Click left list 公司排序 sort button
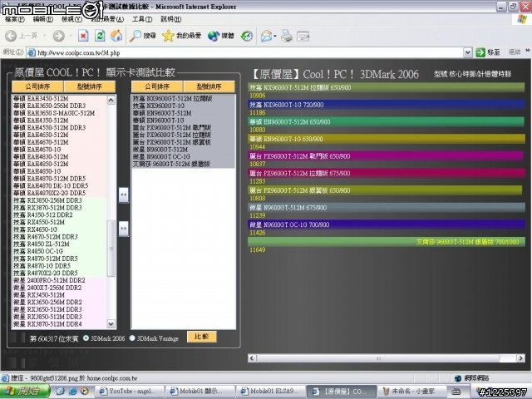The height and width of the screenshot is (399, 532). point(37,86)
